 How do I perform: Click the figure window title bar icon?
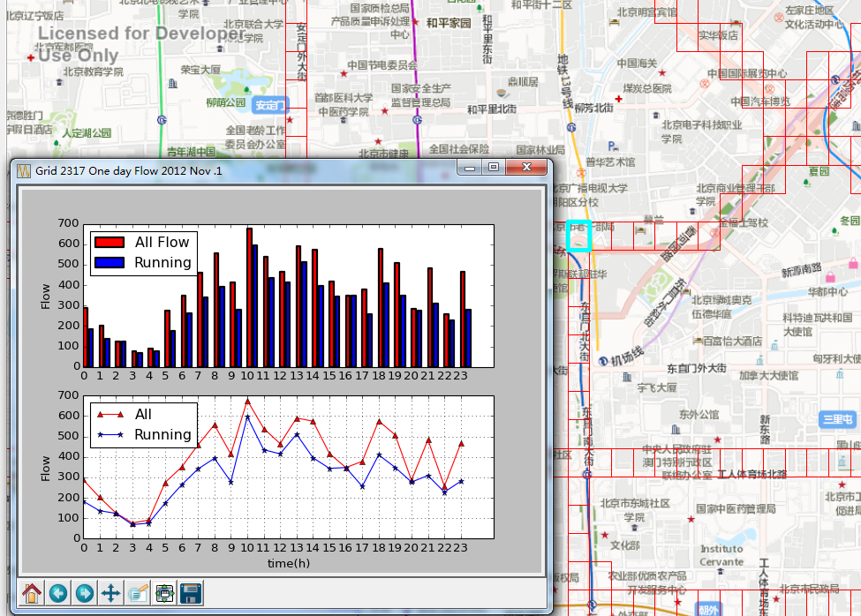tap(23, 169)
